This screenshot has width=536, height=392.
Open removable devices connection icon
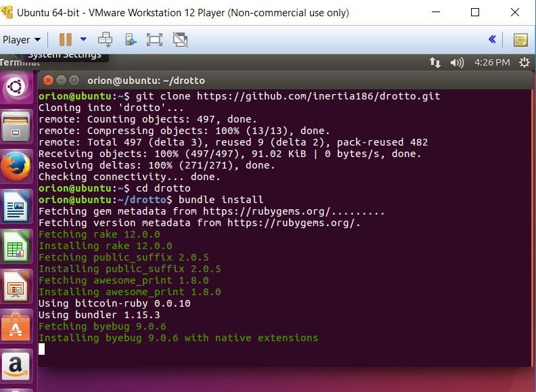click(130, 40)
